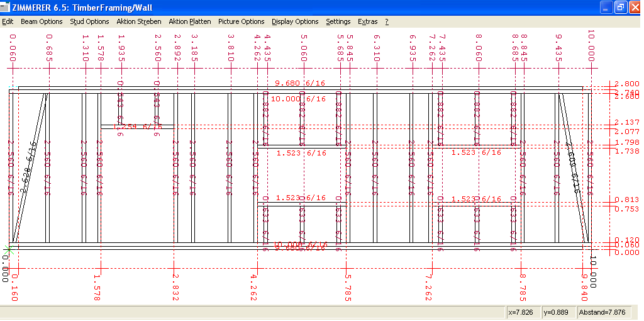Screen dimensions: 644x321
Task: Open the Stud Options menu
Action: pos(89,21)
